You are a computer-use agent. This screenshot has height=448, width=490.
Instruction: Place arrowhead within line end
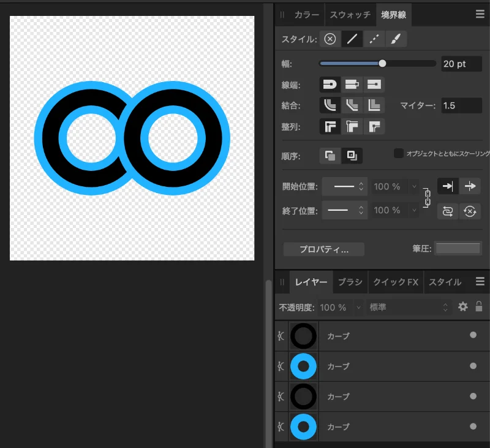coord(448,186)
